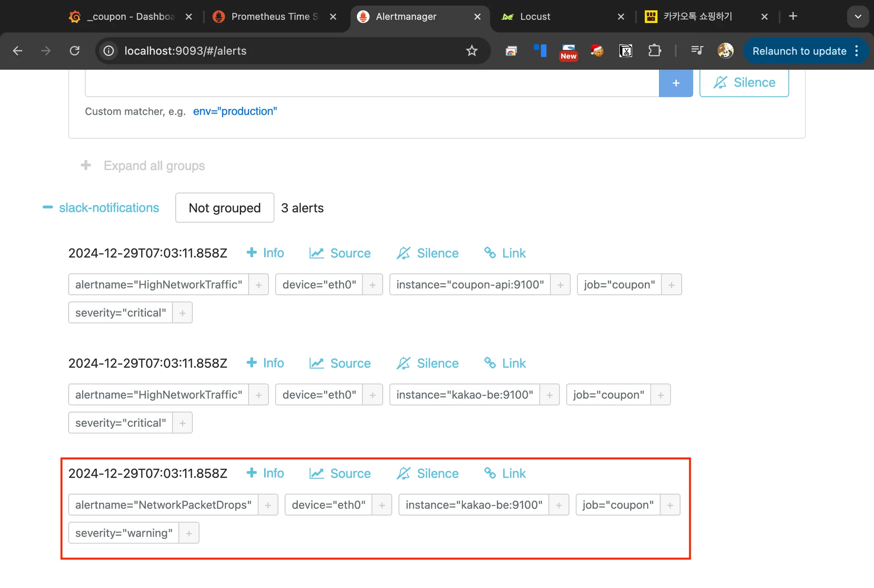
Task: Switch to the Locust browser tab
Action: [535, 17]
